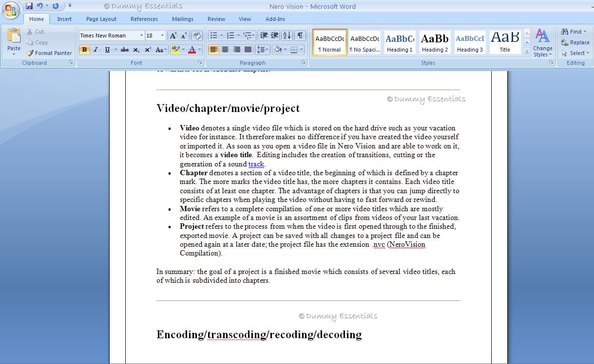Viewport: 594px width, 364px height.
Task: Click the Select editing tool
Action: [575, 53]
